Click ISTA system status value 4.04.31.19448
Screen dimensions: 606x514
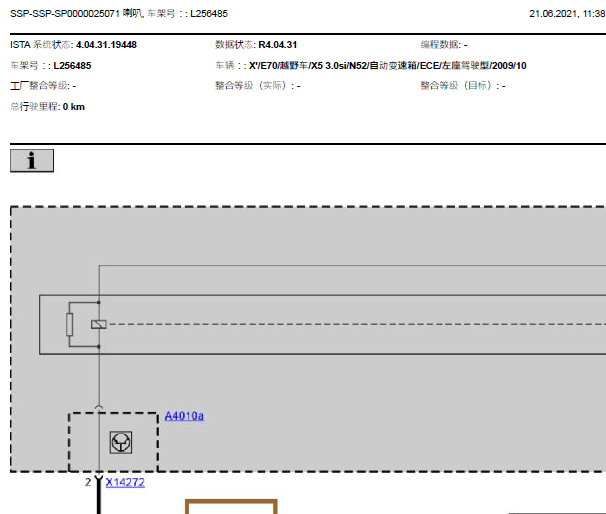point(106,45)
